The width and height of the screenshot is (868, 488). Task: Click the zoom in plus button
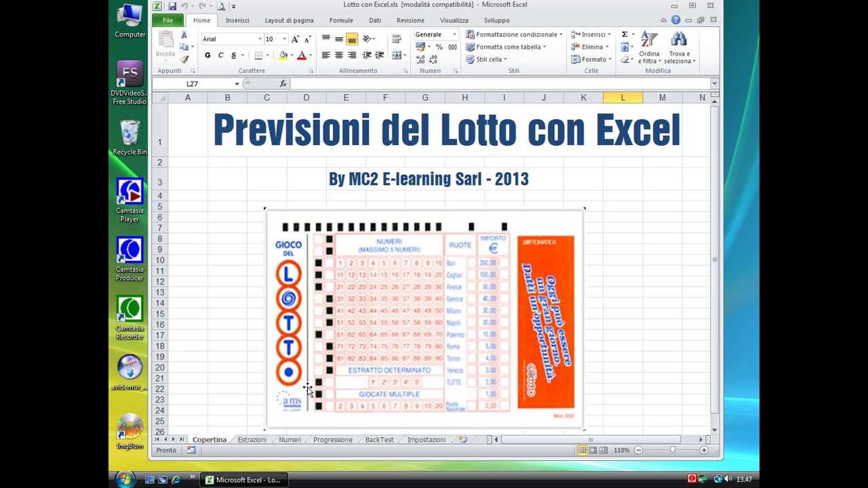tap(704, 450)
